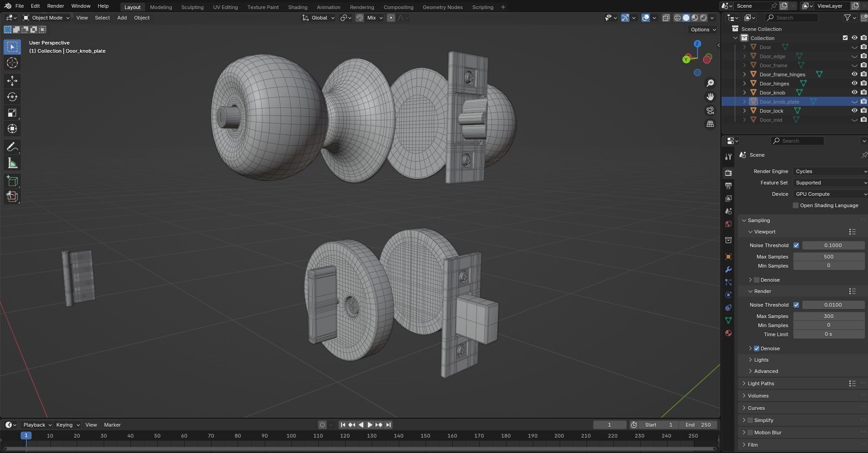Switch to the Modeling workspace tab

click(x=161, y=7)
